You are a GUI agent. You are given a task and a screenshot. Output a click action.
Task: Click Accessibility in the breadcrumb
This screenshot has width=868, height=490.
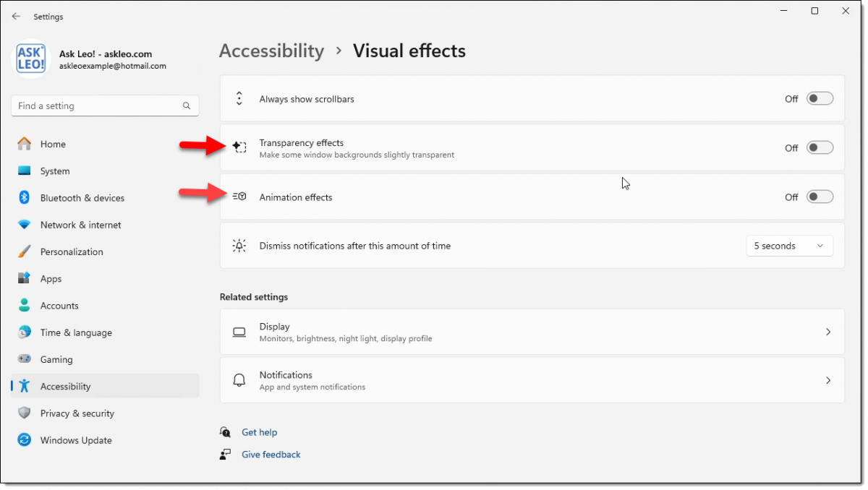pos(271,51)
